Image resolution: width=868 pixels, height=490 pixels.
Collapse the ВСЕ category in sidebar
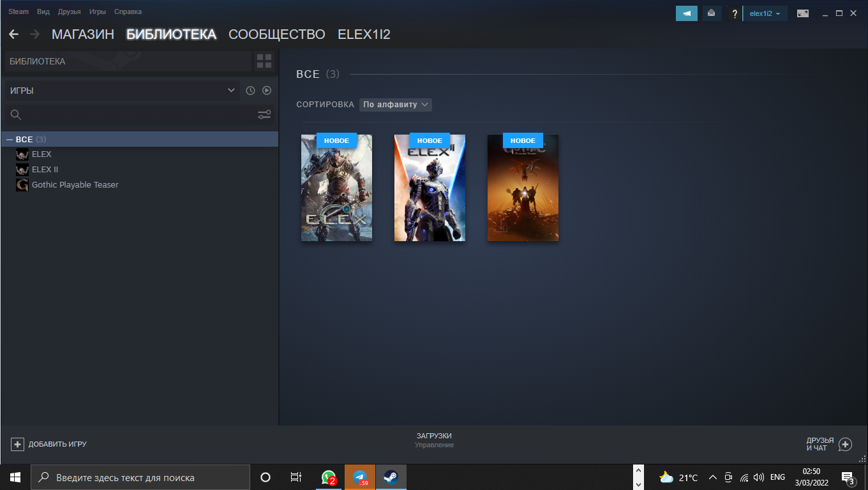tap(10, 139)
